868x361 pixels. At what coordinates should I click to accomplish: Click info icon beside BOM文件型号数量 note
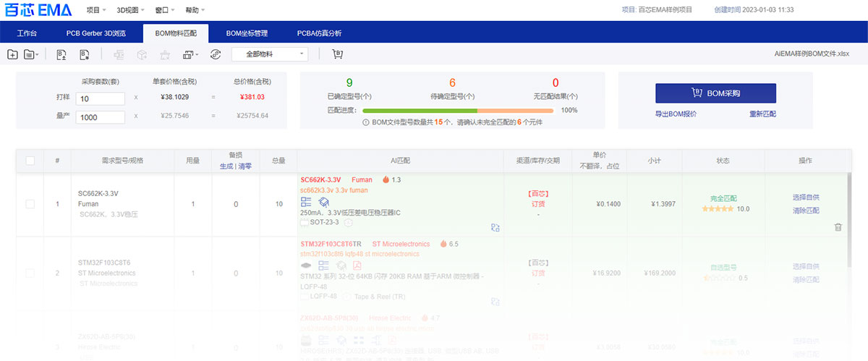pyautogui.click(x=366, y=122)
